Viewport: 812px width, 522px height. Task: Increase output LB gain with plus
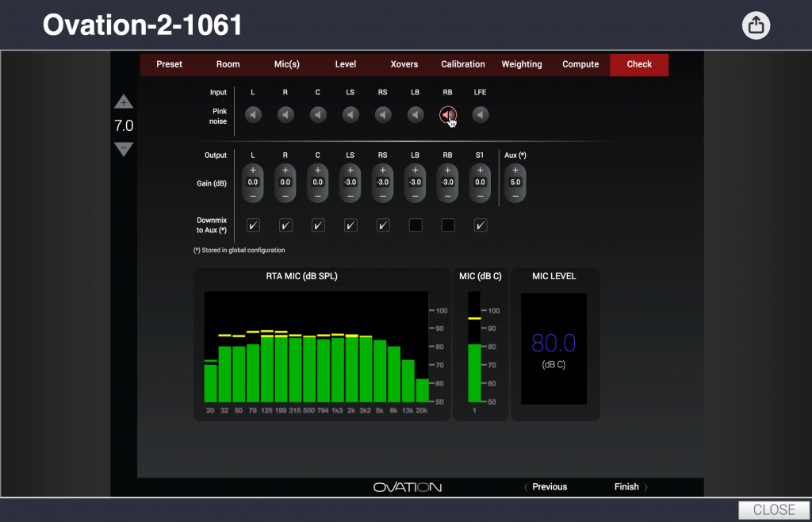click(x=415, y=170)
